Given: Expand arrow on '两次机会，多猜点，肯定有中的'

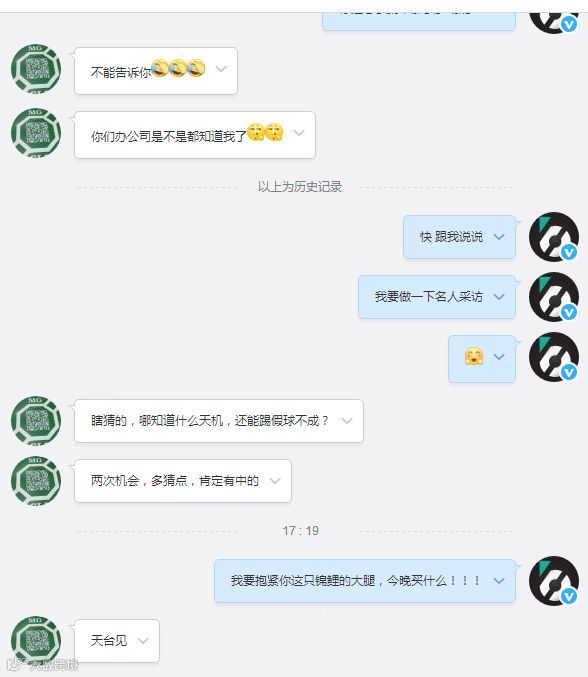Looking at the screenshot, I should [275, 481].
